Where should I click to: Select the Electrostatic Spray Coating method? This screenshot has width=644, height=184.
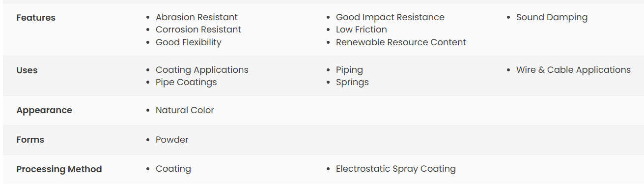396,169
